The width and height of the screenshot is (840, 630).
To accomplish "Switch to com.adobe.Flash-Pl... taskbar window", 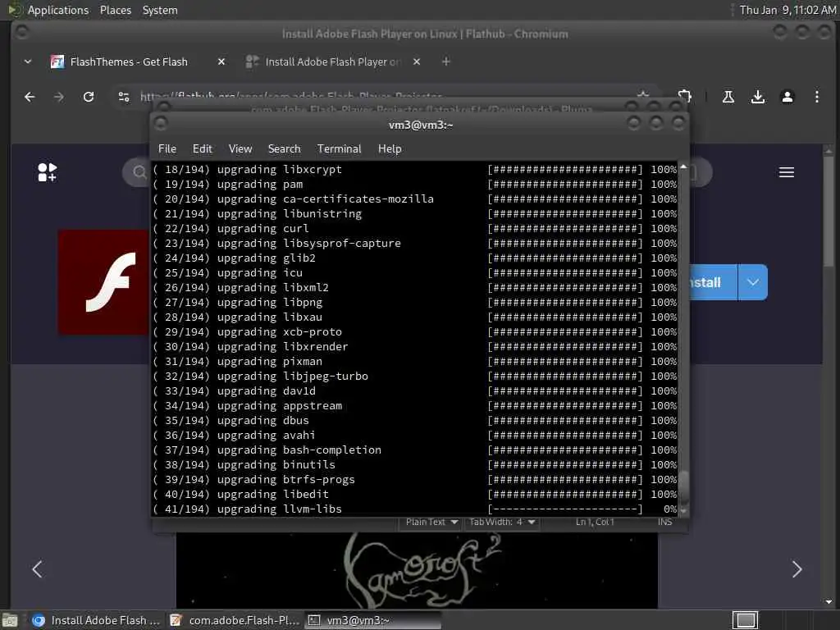I will (x=234, y=620).
